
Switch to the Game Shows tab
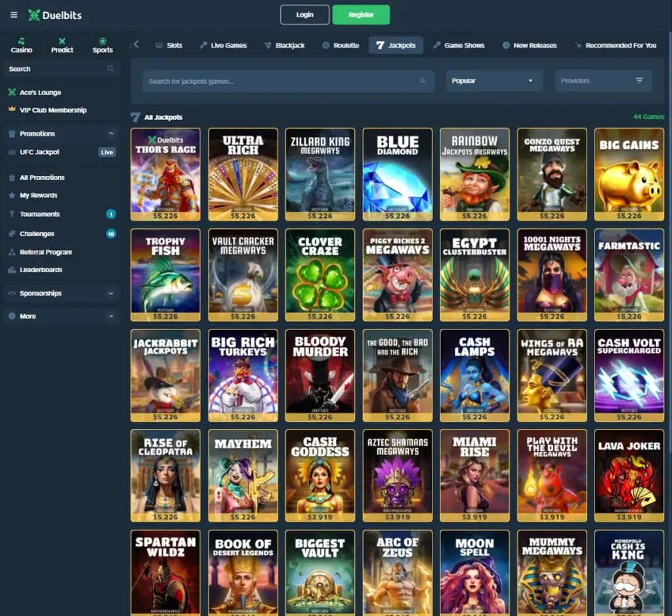[x=459, y=45]
